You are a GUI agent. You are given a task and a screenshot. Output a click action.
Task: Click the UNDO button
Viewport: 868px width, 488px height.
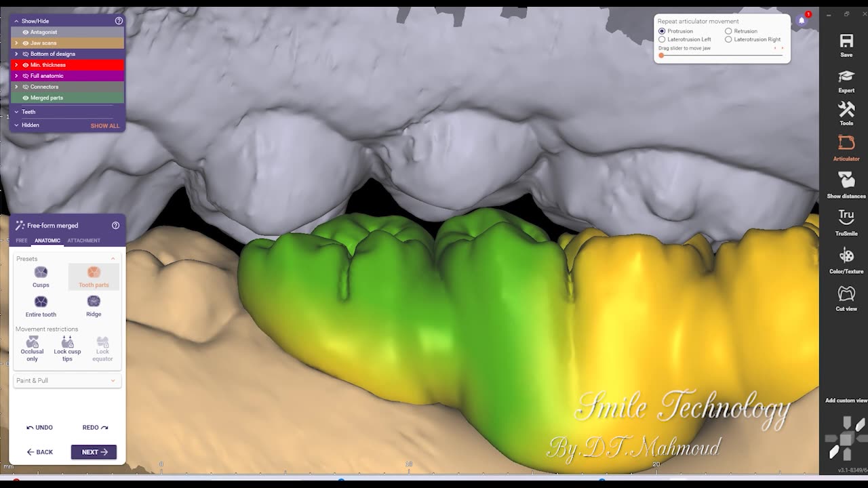(39, 428)
